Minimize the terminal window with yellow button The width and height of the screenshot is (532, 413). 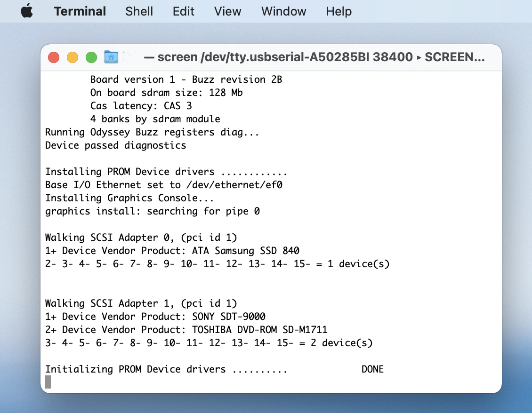click(x=73, y=57)
